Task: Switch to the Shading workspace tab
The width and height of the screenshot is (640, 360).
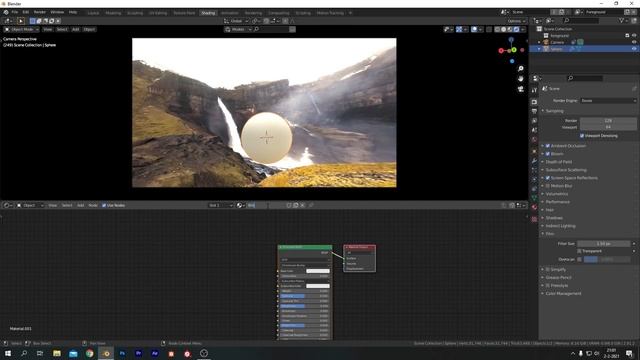Action: pyautogui.click(x=208, y=13)
